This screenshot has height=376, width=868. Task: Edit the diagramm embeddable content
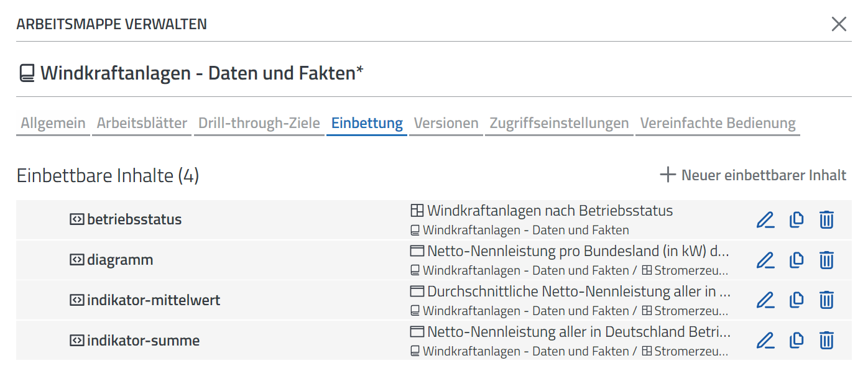coord(765,260)
